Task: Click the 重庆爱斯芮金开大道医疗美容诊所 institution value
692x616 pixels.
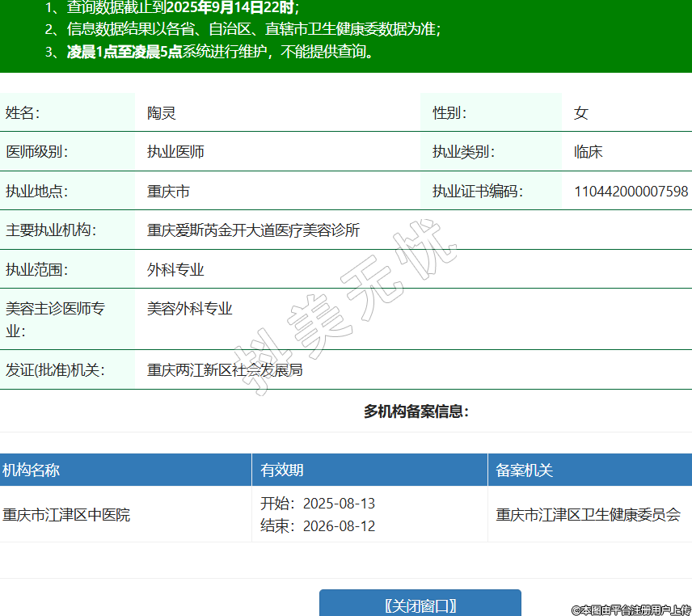Action: coord(253,230)
